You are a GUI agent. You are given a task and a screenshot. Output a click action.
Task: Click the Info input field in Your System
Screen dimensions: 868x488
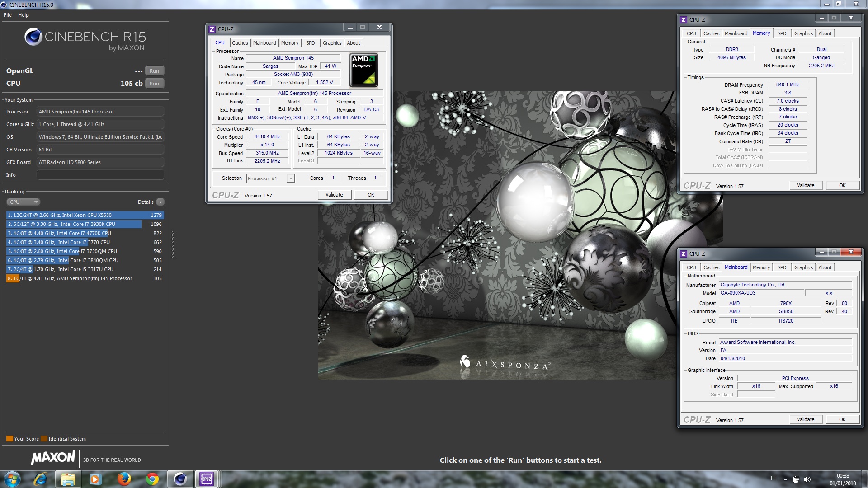pyautogui.click(x=100, y=175)
